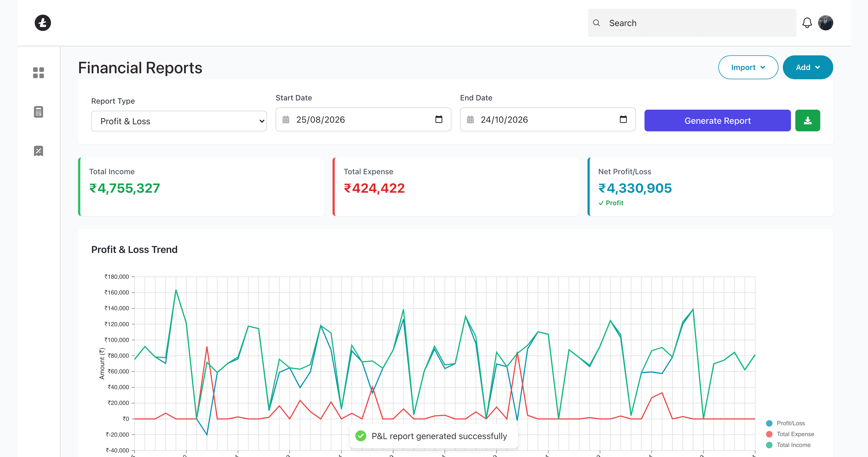Expand the Add dropdown button
The width and height of the screenshot is (868, 457).
coord(808,67)
